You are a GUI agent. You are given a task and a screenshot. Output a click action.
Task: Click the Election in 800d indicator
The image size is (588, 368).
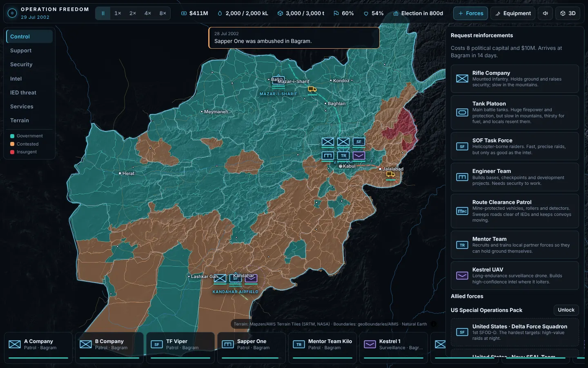coord(418,13)
